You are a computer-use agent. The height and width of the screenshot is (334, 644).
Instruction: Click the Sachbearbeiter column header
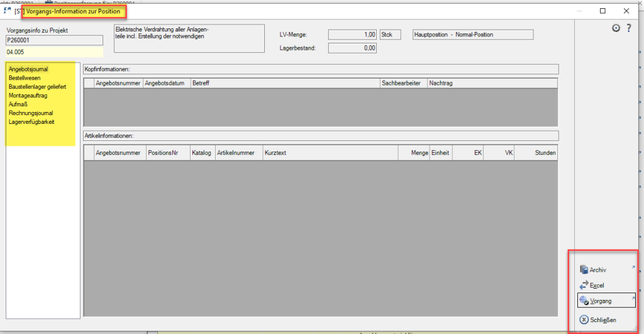pos(402,83)
